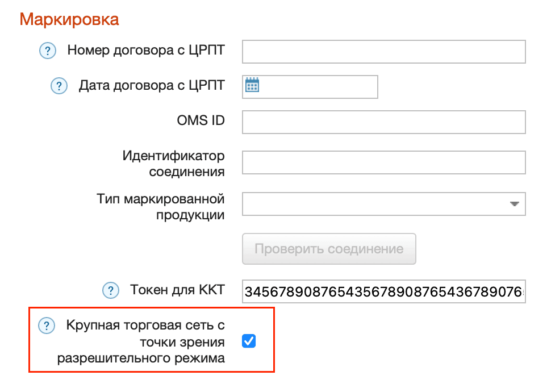Click the "Идентификатор соединения" input field

pyautogui.click(x=383, y=162)
